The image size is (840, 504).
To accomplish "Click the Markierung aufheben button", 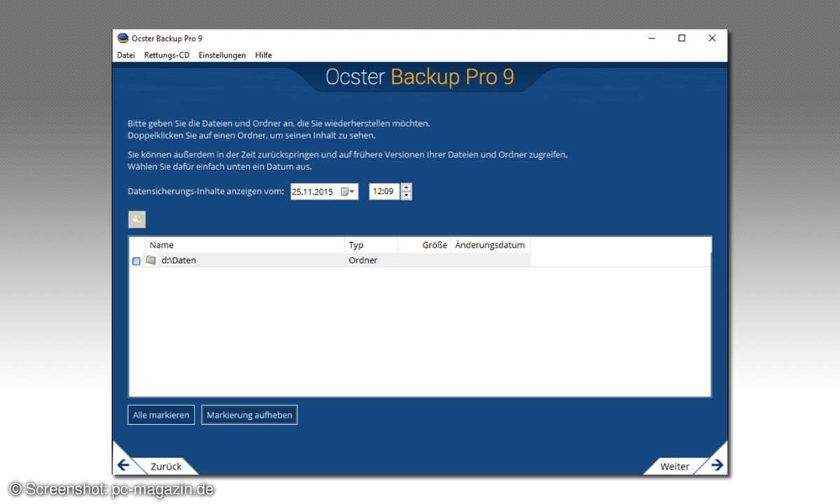I will pyautogui.click(x=249, y=415).
